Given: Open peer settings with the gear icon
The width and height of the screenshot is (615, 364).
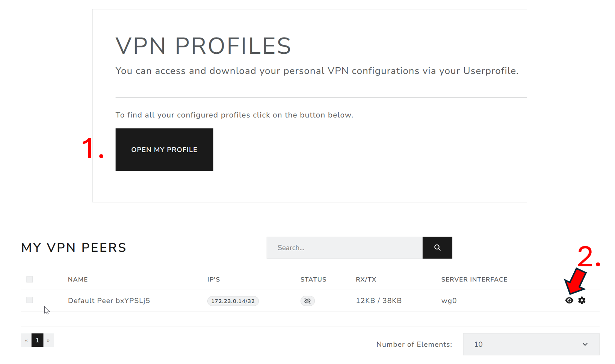Looking at the screenshot, I should [x=582, y=301].
